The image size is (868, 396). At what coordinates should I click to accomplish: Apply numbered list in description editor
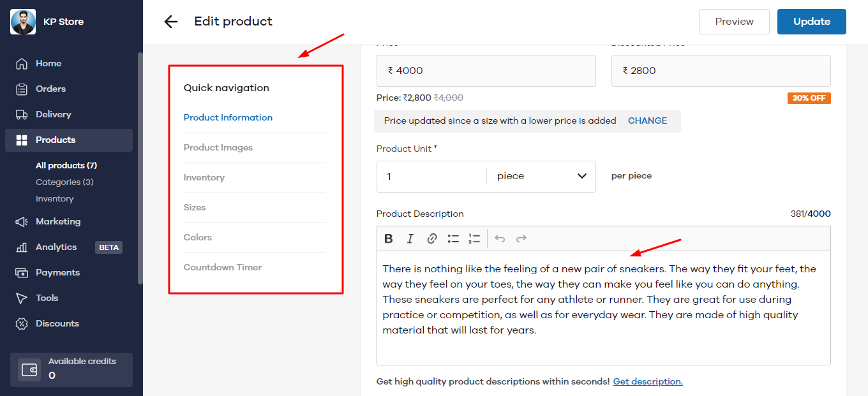pos(474,238)
